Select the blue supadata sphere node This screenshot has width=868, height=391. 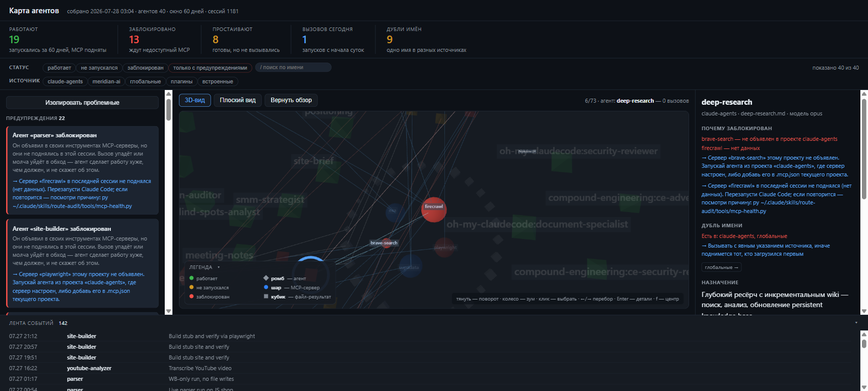coord(410,266)
